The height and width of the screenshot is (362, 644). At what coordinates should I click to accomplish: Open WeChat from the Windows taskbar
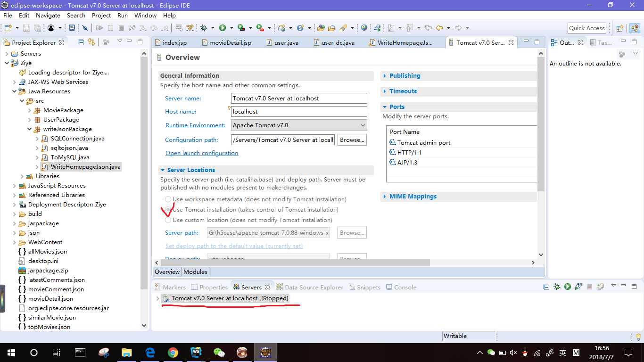[219, 353]
